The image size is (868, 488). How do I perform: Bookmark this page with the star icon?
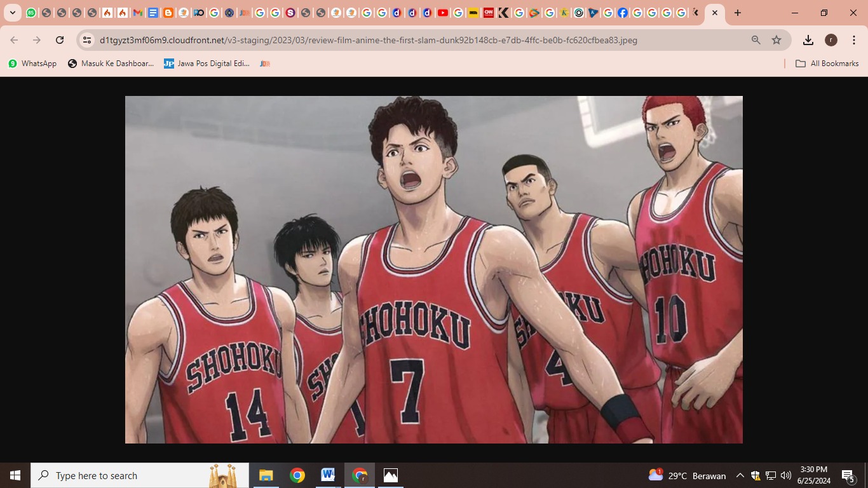click(x=776, y=40)
